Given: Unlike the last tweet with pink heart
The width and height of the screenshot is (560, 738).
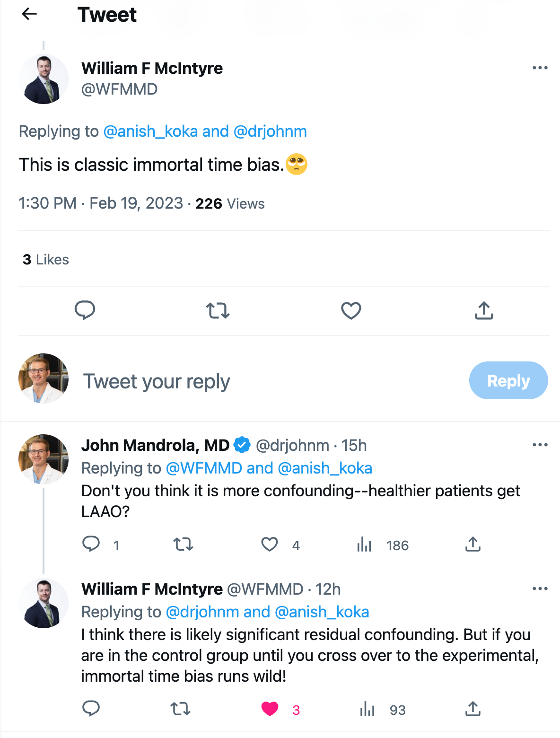Looking at the screenshot, I should [x=270, y=709].
